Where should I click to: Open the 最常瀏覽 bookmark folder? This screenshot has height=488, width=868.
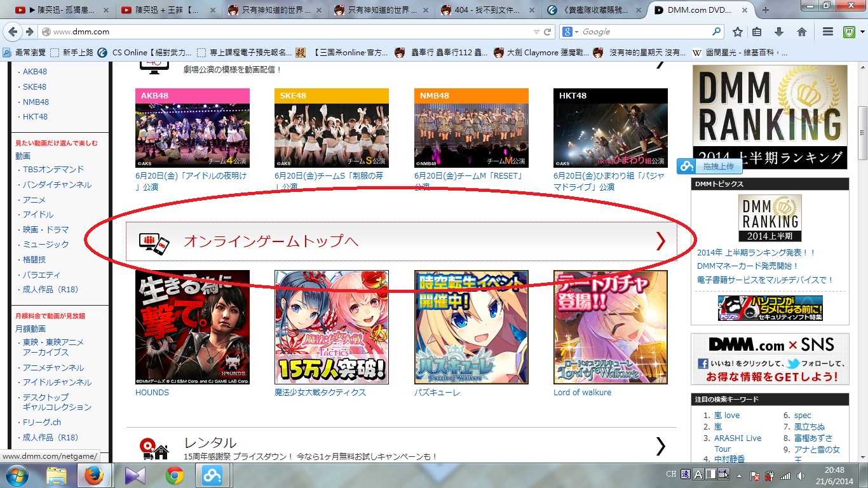point(25,53)
